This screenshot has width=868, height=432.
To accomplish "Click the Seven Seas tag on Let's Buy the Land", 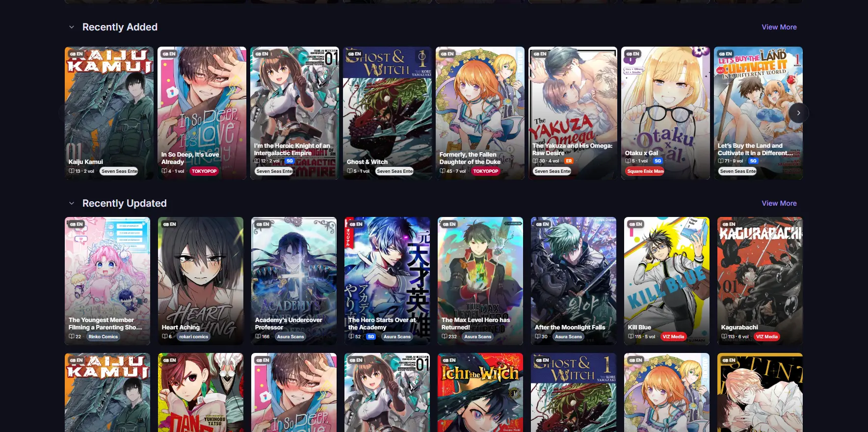I will click(x=737, y=171).
